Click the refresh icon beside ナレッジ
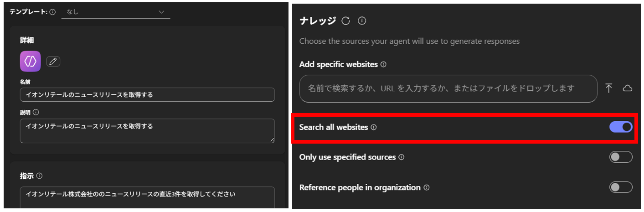The image size is (644, 212). (x=346, y=21)
